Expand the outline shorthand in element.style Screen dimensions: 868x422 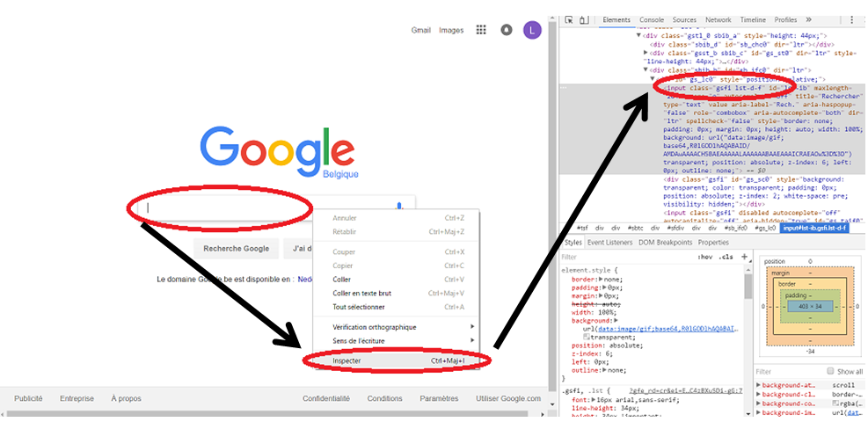(604, 370)
